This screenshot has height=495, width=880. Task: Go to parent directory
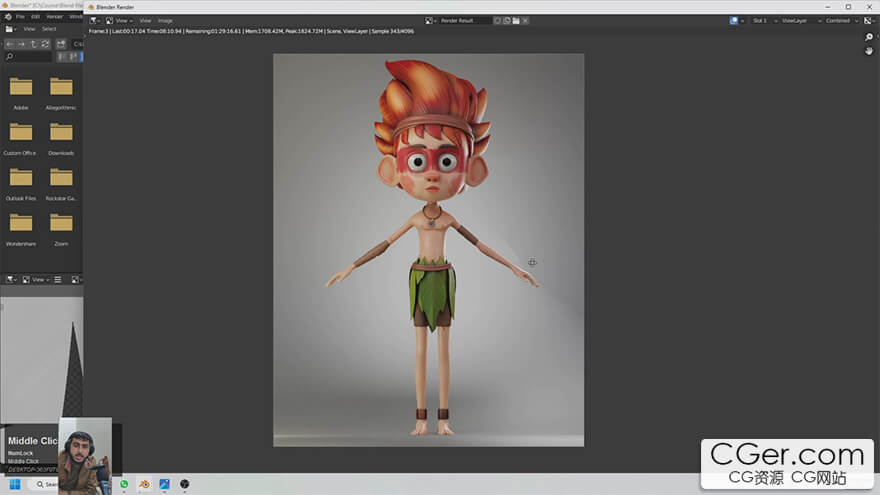(x=34, y=44)
